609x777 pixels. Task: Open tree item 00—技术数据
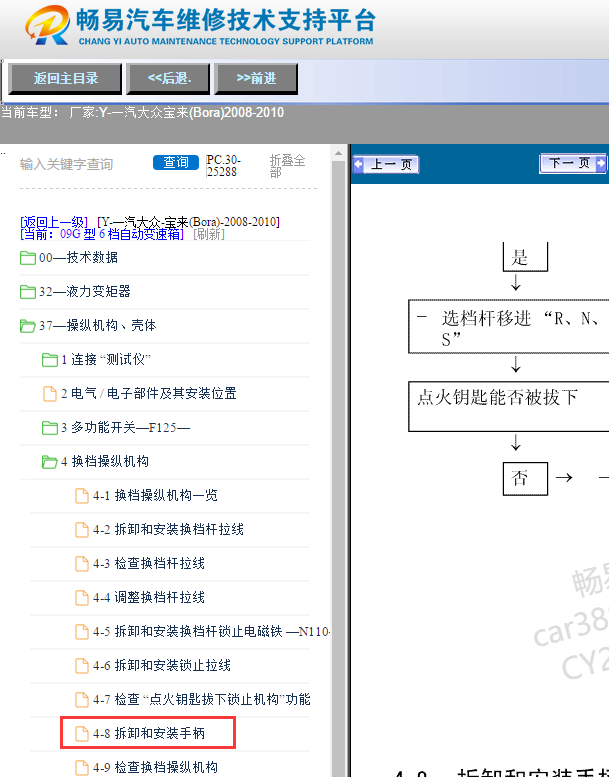(x=78, y=258)
